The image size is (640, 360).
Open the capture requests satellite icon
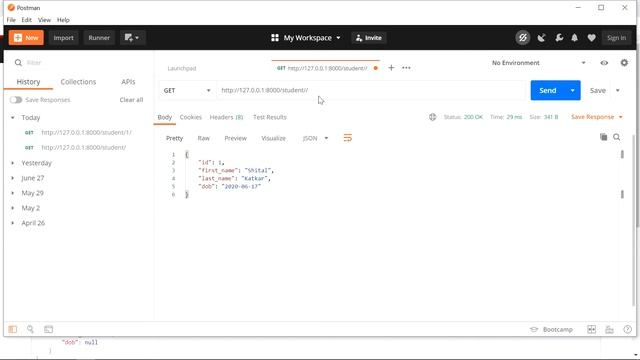click(541, 38)
